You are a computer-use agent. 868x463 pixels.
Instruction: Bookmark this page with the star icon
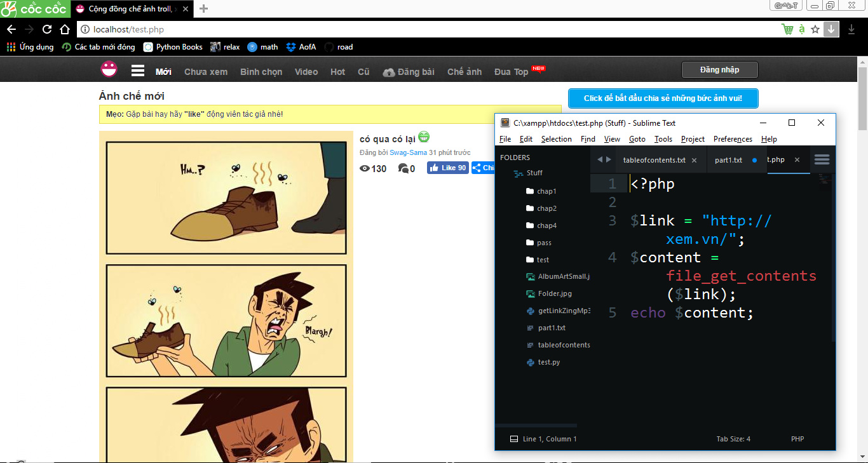point(816,29)
